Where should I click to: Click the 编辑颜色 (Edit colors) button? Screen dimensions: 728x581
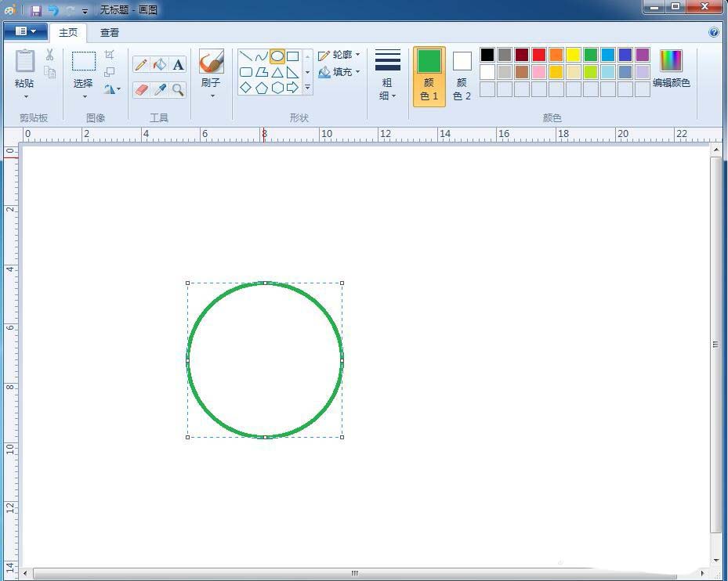(672, 69)
